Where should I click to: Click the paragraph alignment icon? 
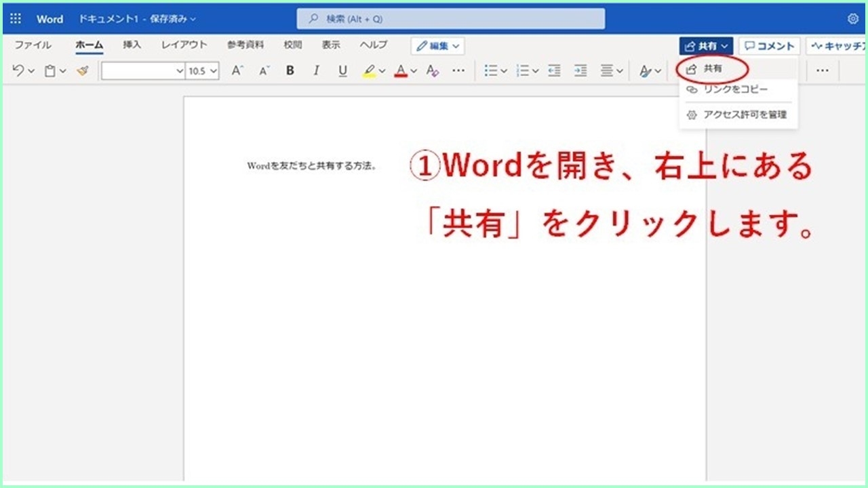coord(607,70)
